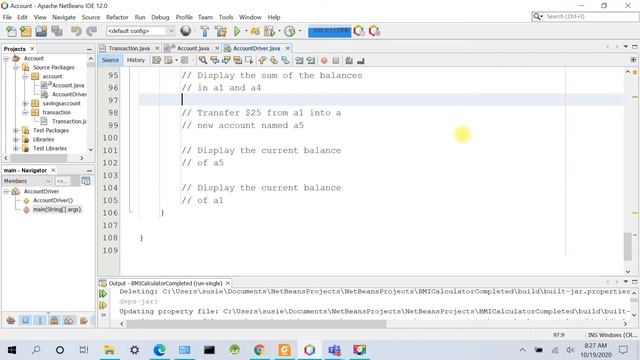
Task: Click the Debug Project icon
Action: tap(255, 31)
